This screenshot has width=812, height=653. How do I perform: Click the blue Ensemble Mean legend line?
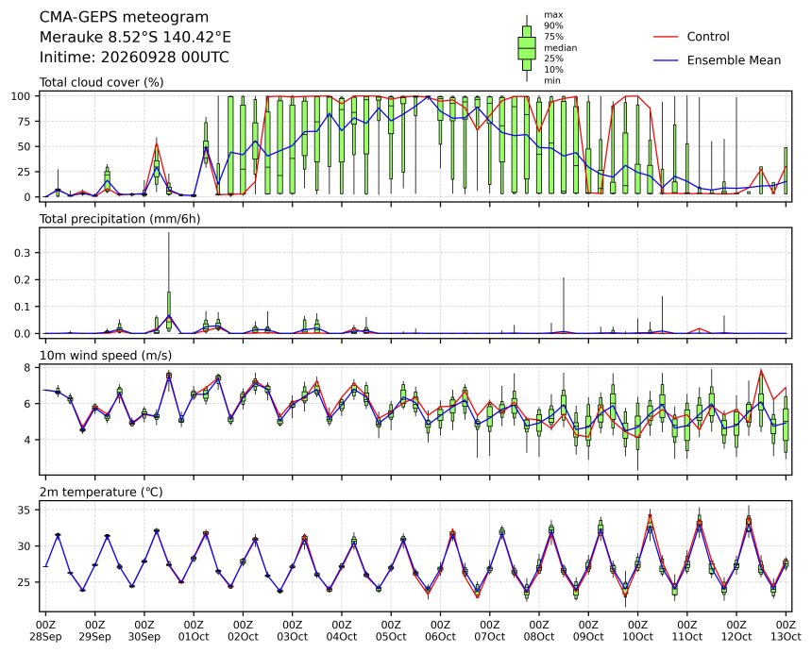pos(666,60)
